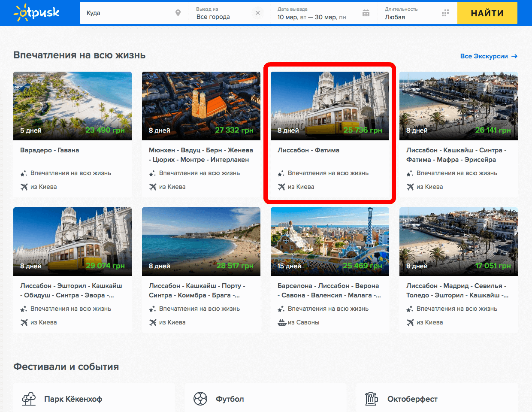Click the soccer ball icon for Футбол
The width and height of the screenshot is (532, 412).
200,399
